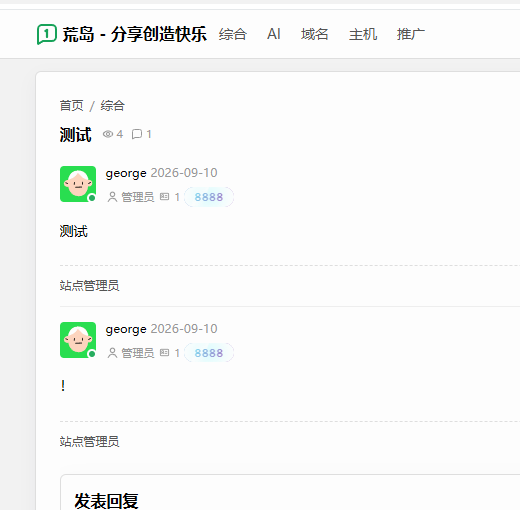Open george profile in first post
The width and height of the screenshot is (520, 510).
point(126,173)
